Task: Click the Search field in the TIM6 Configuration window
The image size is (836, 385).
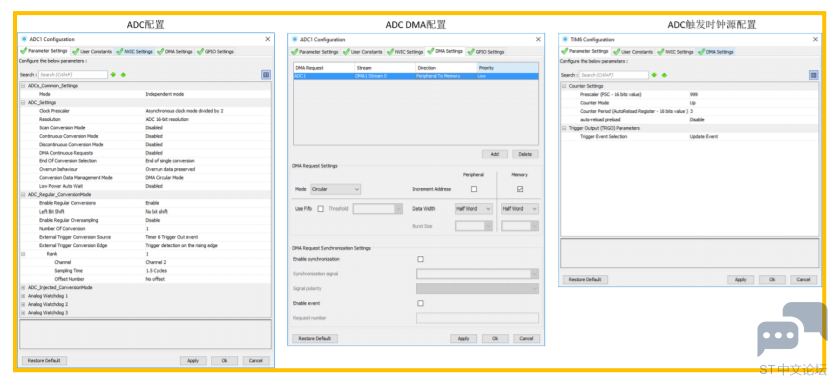Action: pos(614,75)
